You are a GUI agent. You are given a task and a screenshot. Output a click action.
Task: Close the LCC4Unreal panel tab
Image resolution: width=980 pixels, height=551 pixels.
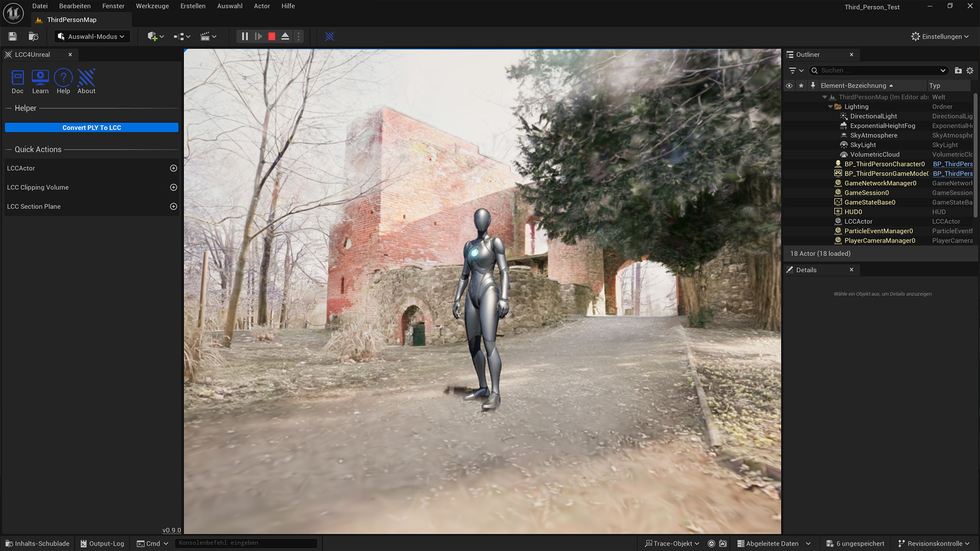[x=70, y=55]
